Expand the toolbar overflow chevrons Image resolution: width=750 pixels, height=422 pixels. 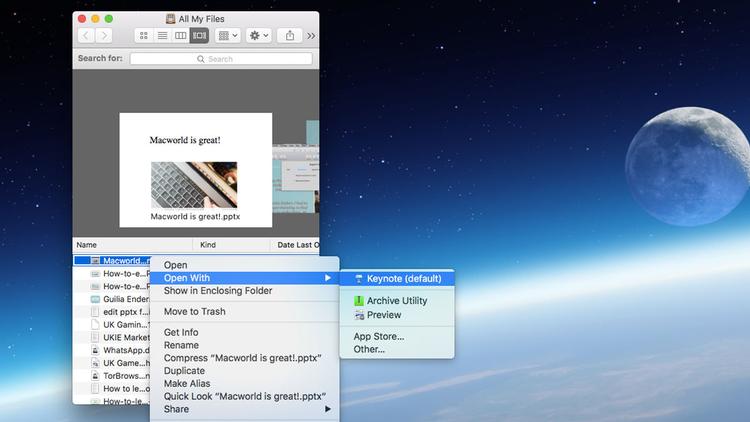tap(311, 36)
